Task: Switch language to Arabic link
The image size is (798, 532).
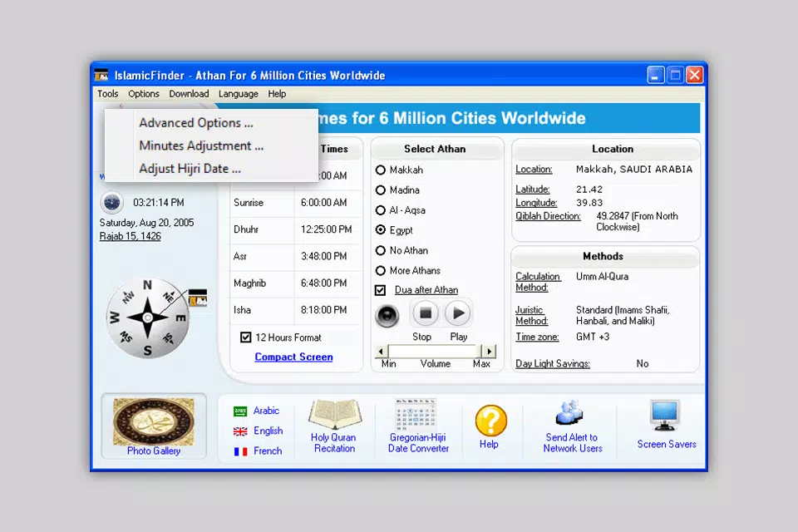Action: click(266, 411)
